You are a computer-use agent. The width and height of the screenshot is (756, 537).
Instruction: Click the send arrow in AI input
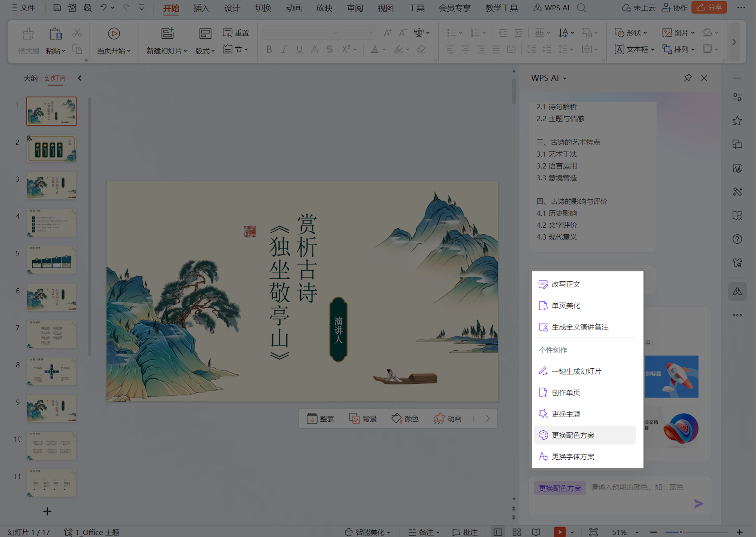tap(698, 504)
